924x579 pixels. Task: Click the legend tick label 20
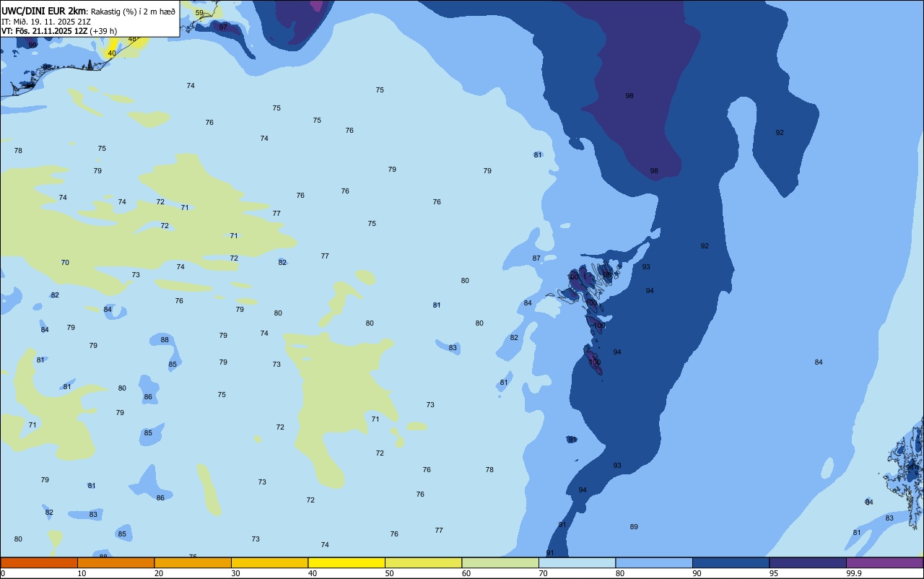tap(159, 573)
